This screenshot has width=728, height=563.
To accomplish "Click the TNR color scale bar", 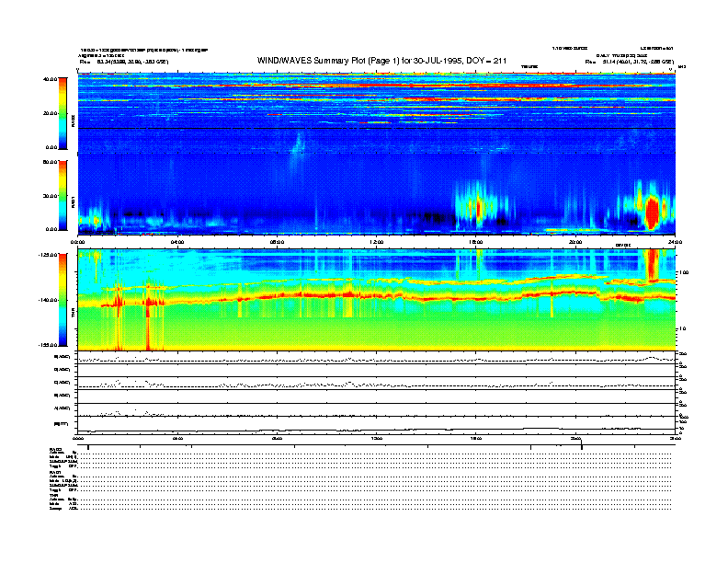I will pos(63,300).
